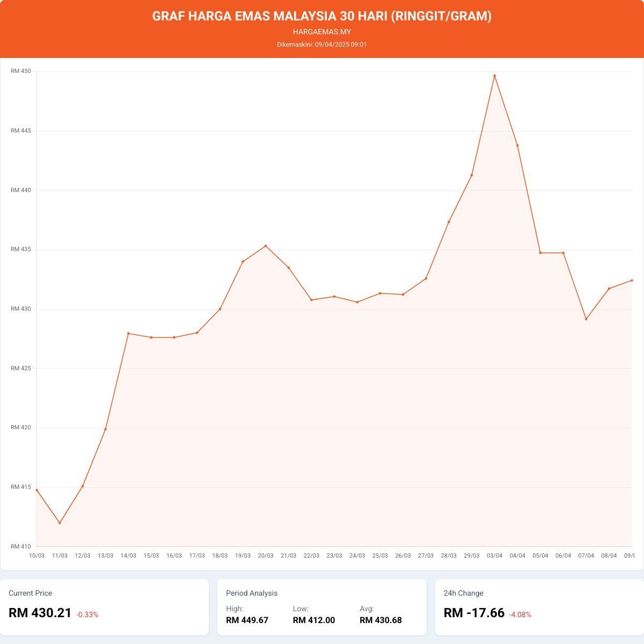644x644 pixels.
Task: Click the data point for 14/03
Action: [128, 333]
